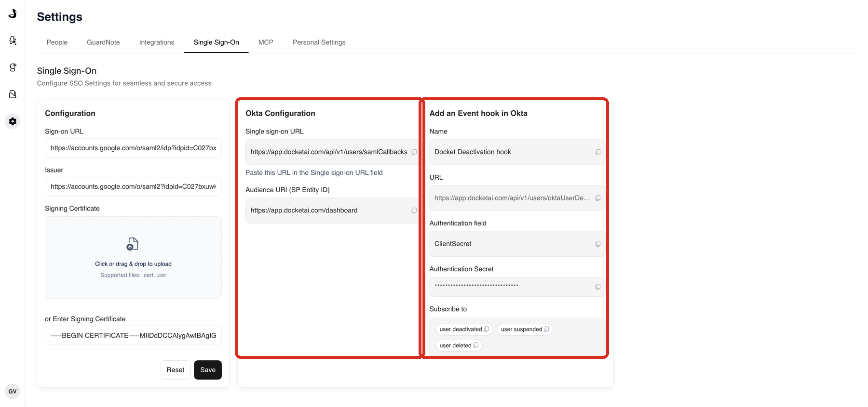
Task: Open the third sidebar icon with sparkle head
Action: (13, 67)
